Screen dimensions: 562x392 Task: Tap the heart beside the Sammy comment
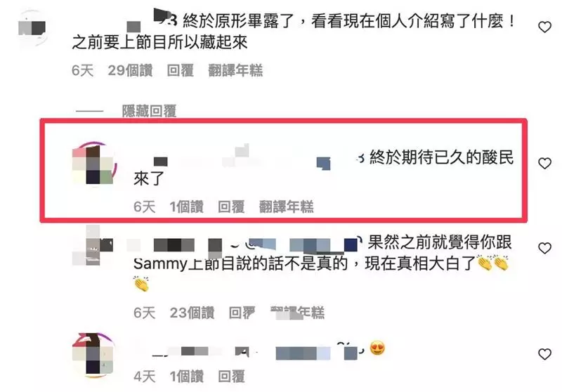pos(544,248)
